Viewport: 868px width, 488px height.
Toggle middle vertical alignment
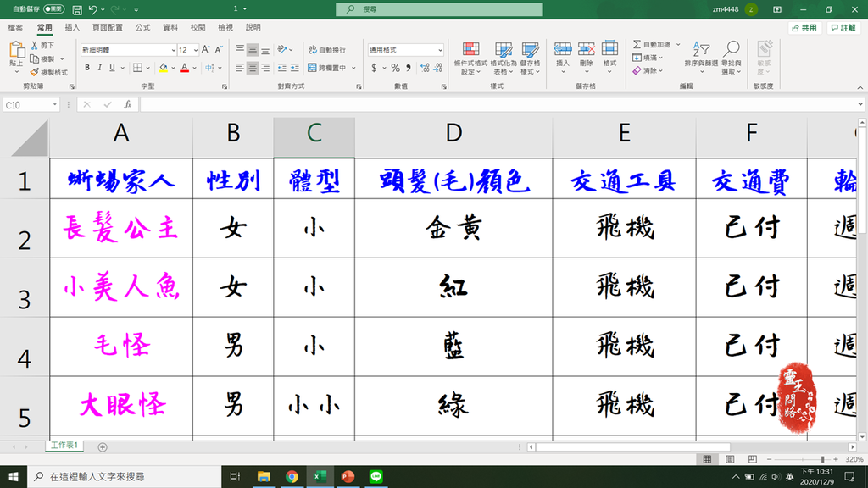(253, 50)
